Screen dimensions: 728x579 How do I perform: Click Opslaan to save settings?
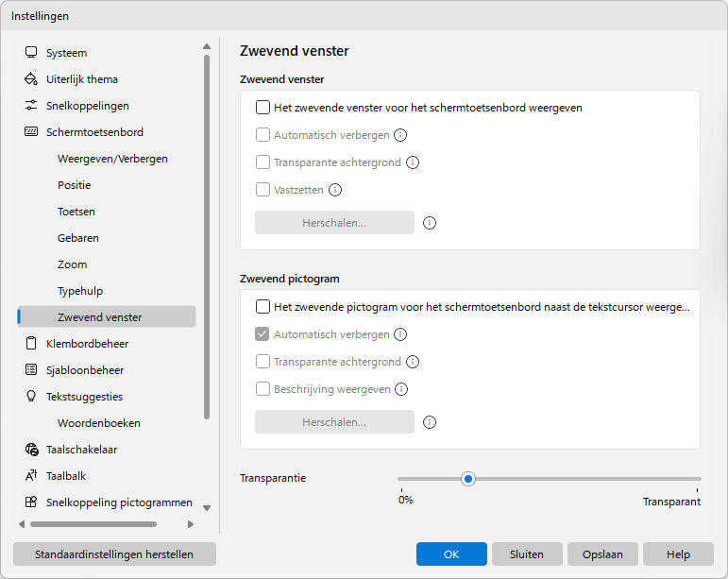pos(602,554)
